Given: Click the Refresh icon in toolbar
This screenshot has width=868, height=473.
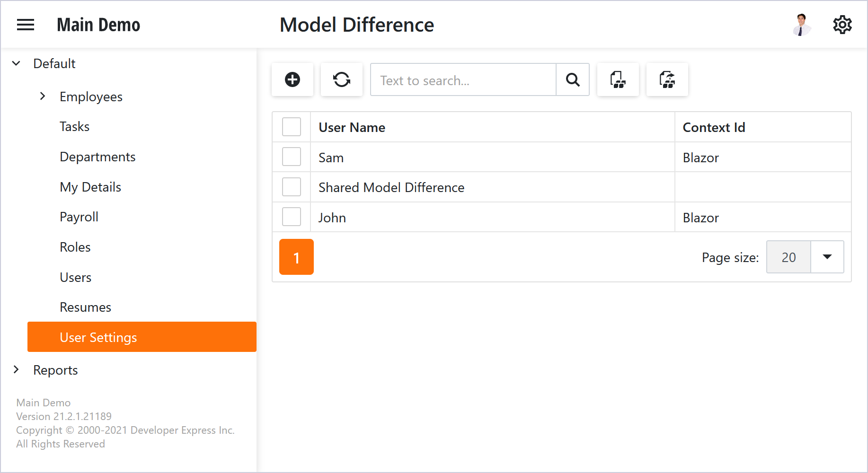Looking at the screenshot, I should [341, 79].
